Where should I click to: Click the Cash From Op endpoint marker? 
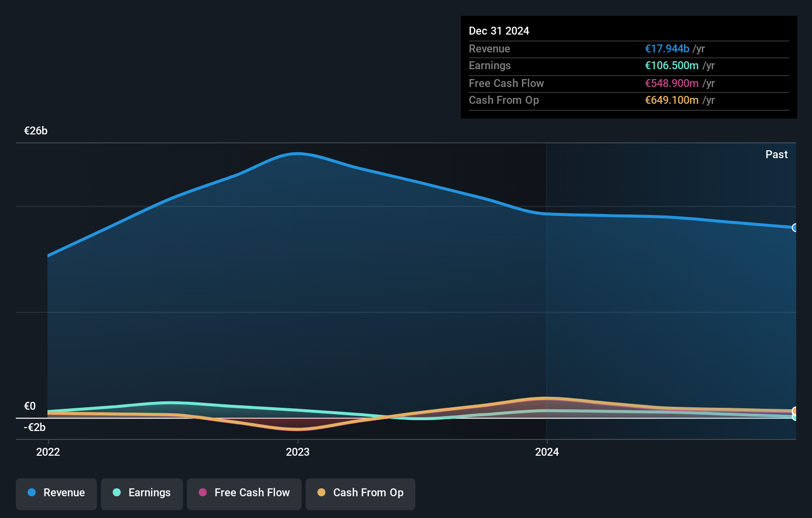coord(795,411)
